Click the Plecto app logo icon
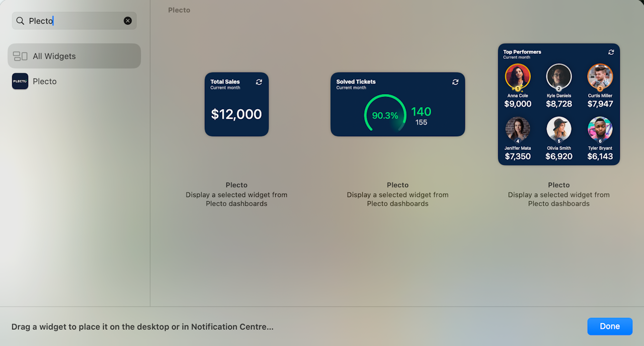The width and height of the screenshot is (644, 346). coord(20,81)
